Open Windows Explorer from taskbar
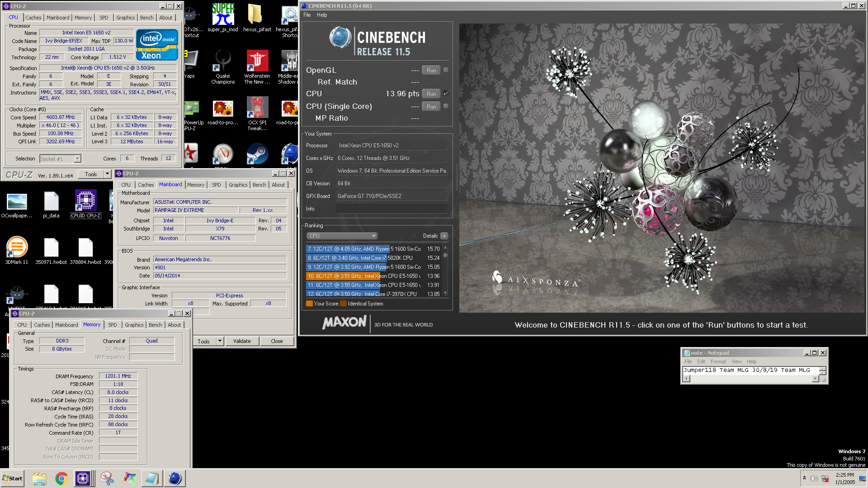 [39, 479]
